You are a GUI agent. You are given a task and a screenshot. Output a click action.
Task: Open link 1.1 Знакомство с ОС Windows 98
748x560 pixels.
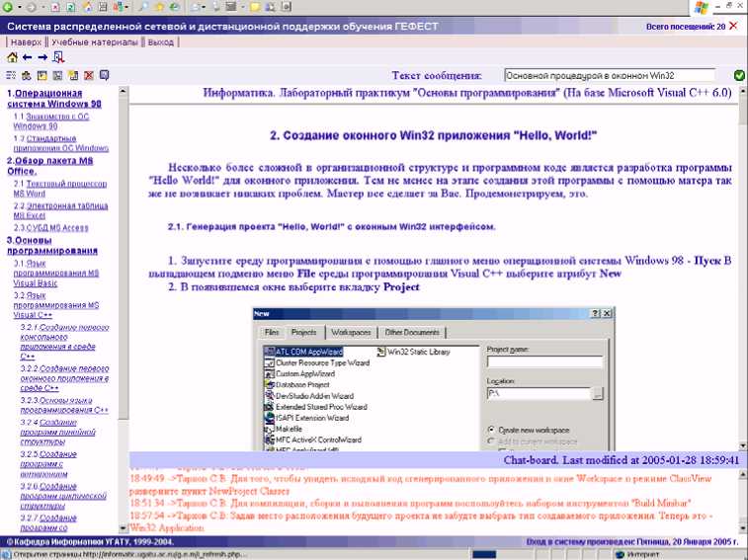[51, 121]
